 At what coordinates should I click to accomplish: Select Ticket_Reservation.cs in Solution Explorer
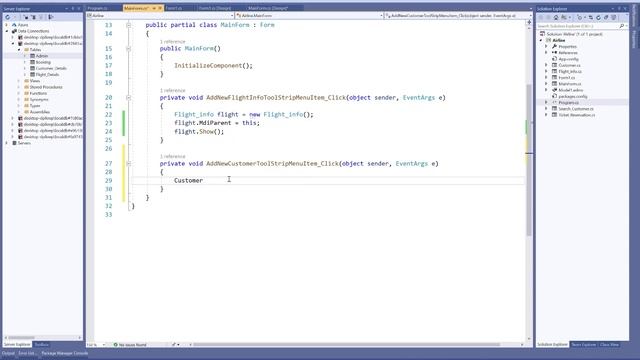point(576,115)
